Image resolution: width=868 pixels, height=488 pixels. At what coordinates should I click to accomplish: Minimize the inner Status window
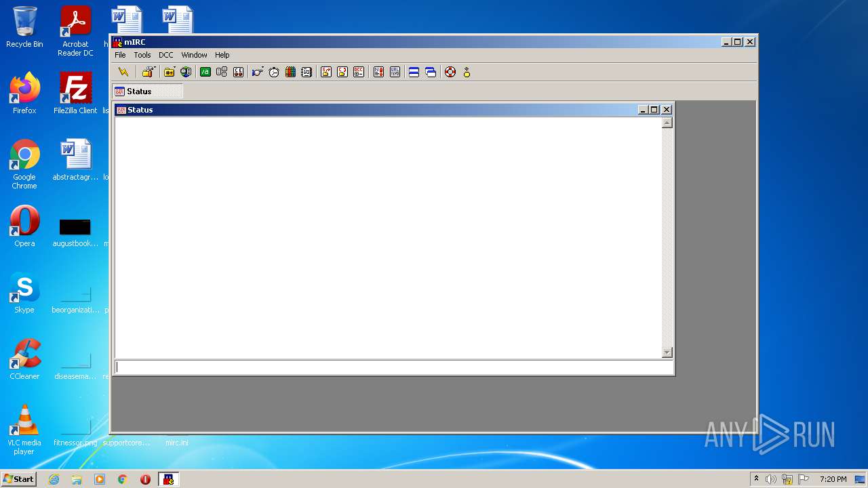click(644, 110)
